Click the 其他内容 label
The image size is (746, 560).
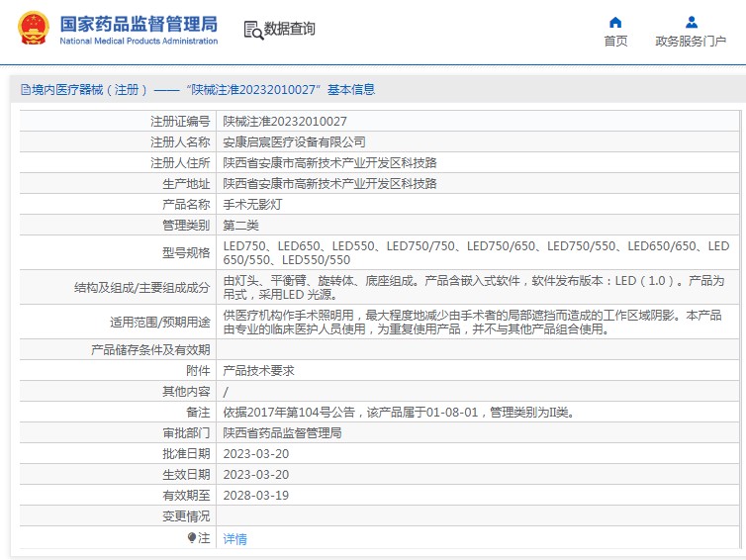coord(186,391)
